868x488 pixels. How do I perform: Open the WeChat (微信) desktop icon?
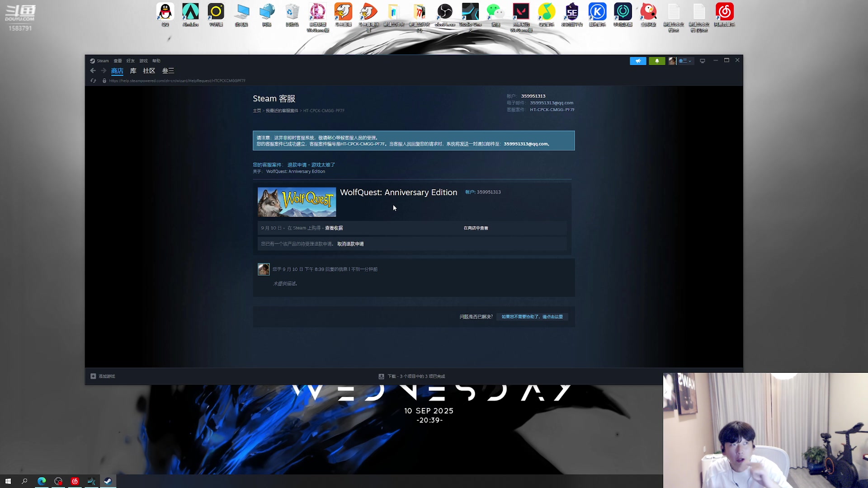[496, 14]
